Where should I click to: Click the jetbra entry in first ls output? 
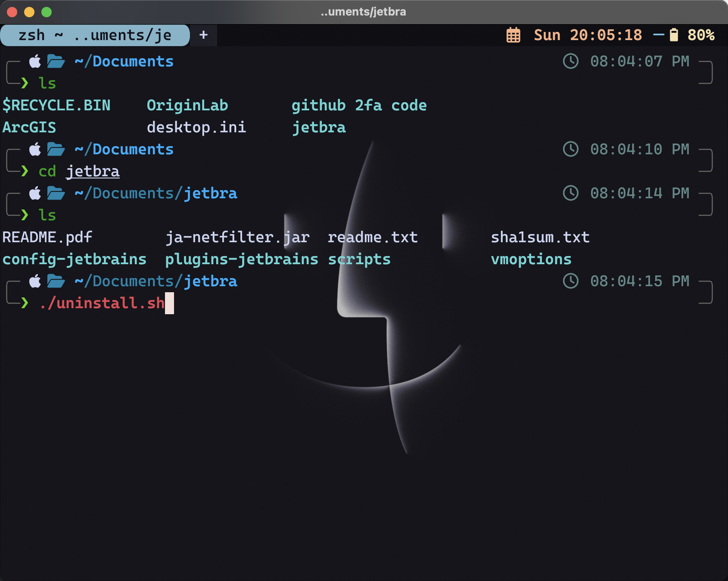point(319,127)
